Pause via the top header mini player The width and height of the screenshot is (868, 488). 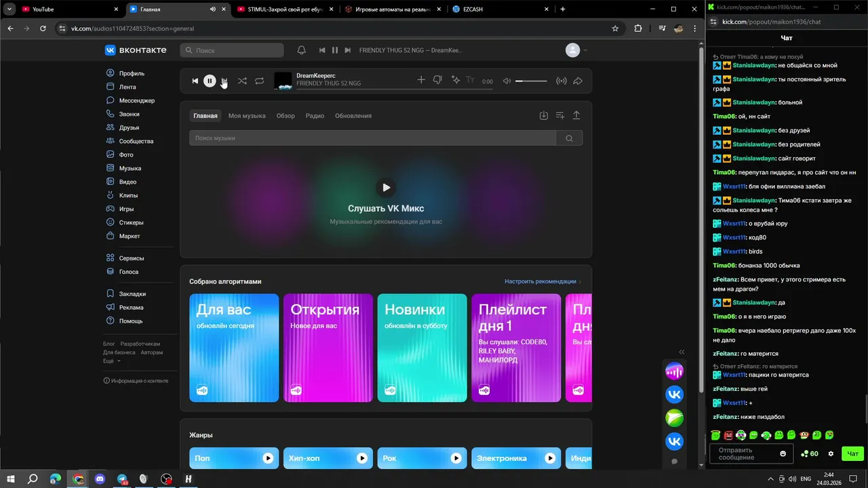tap(335, 50)
